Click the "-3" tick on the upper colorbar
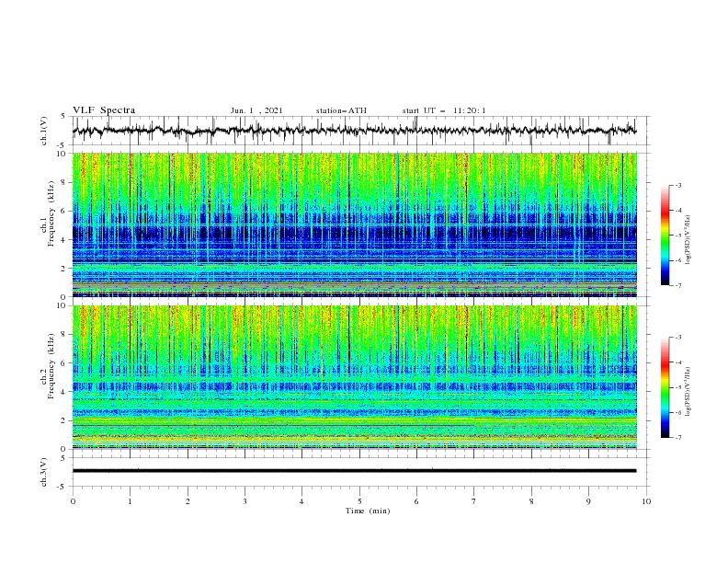 pyautogui.click(x=678, y=185)
